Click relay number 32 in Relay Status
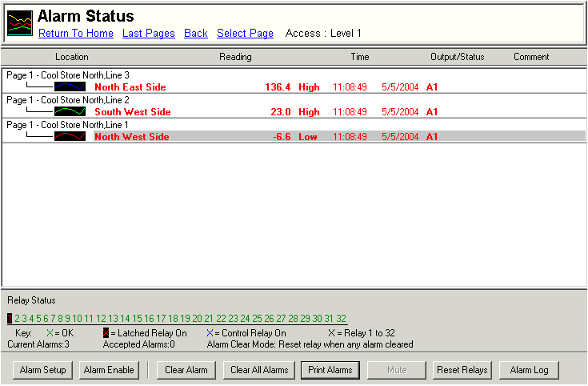Image resolution: width=588 pixels, height=386 pixels. click(x=342, y=319)
